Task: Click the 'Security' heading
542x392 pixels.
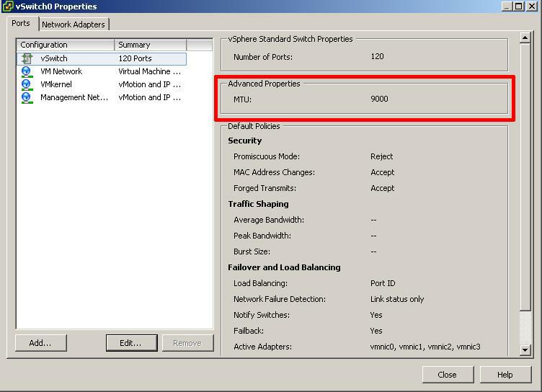Action: [x=245, y=141]
